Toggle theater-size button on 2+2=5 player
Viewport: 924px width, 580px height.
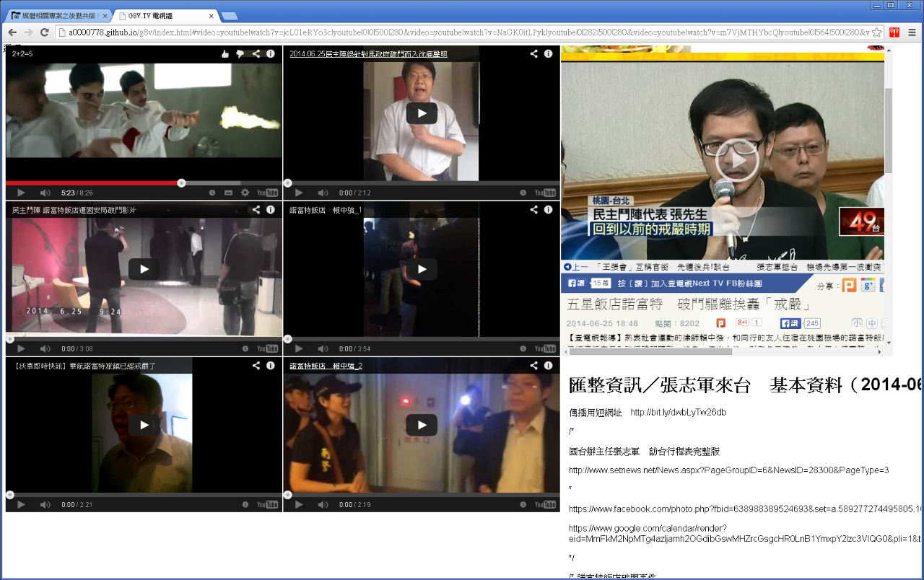[228, 193]
